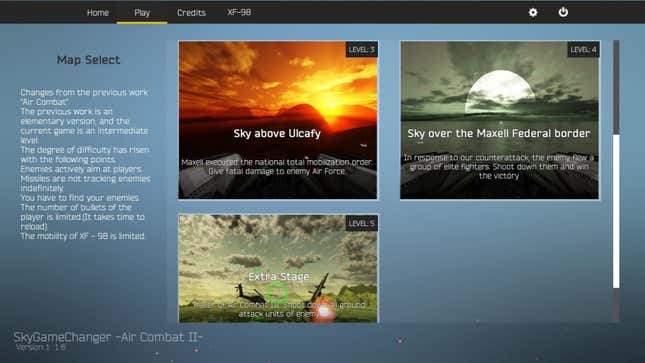Click the LEVEL: 5 badge
The image size is (645, 363).
pos(362,223)
